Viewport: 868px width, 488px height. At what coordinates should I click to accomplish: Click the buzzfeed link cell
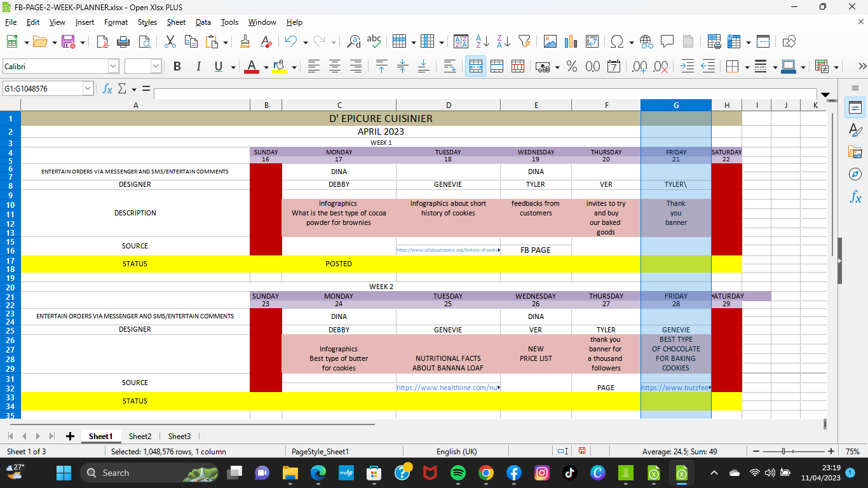pos(675,388)
